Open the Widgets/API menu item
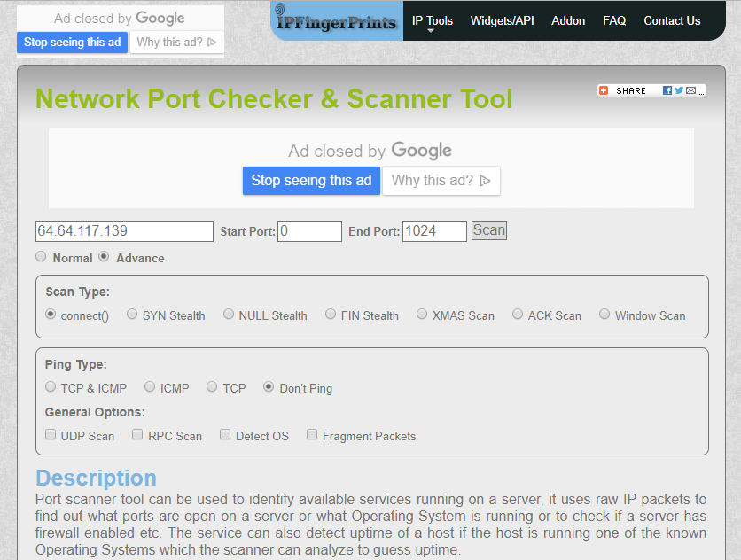Image resolution: width=741 pixels, height=560 pixels. click(502, 20)
